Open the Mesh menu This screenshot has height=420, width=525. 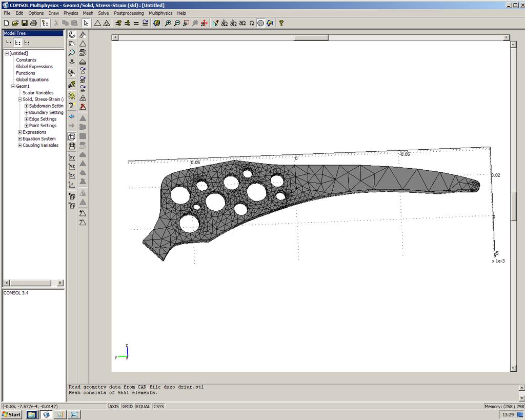click(x=88, y=13)
